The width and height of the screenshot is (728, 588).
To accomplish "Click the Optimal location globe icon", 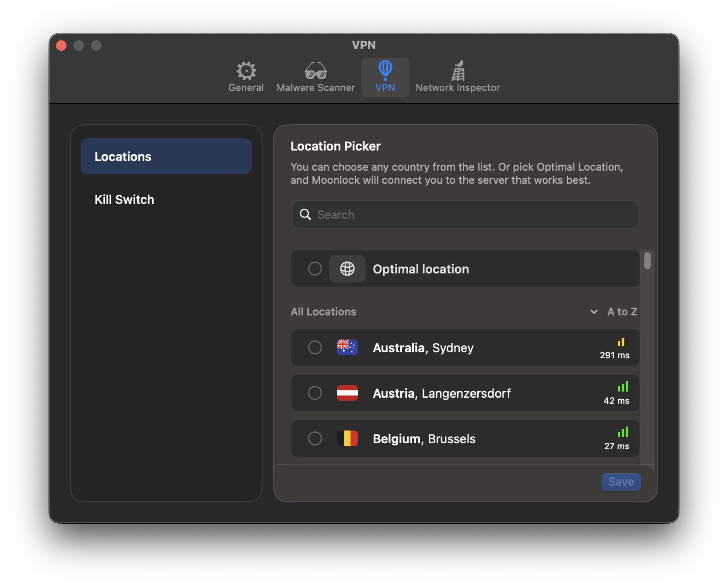I will click(347, 269).
